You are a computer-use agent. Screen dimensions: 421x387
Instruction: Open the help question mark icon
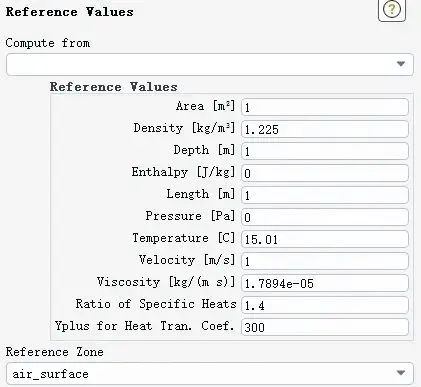pos(392,10)
